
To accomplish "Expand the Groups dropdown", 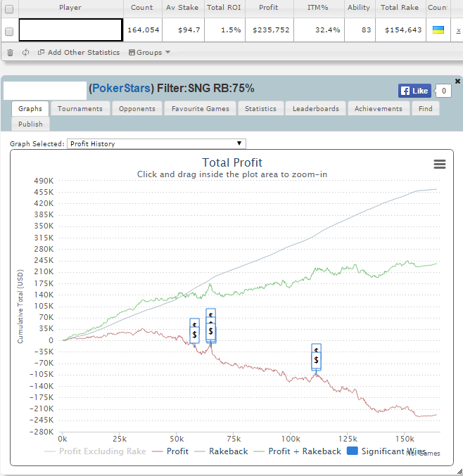I will 149,53.
